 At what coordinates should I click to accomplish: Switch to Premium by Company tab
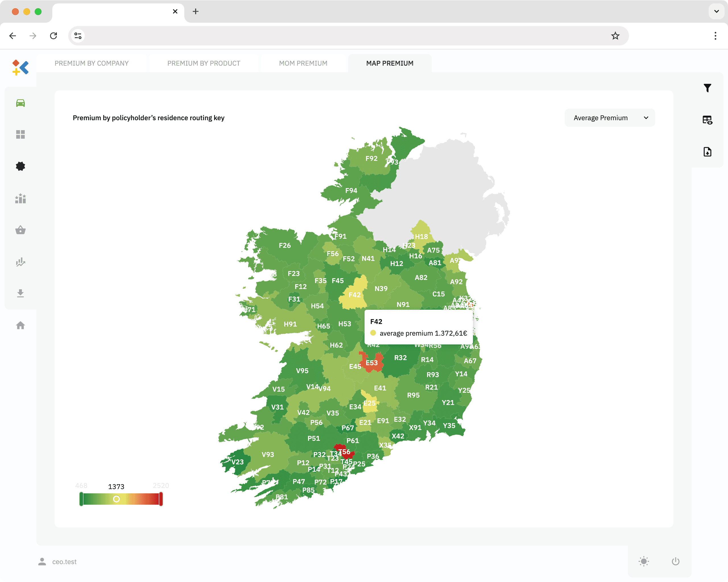92,63
